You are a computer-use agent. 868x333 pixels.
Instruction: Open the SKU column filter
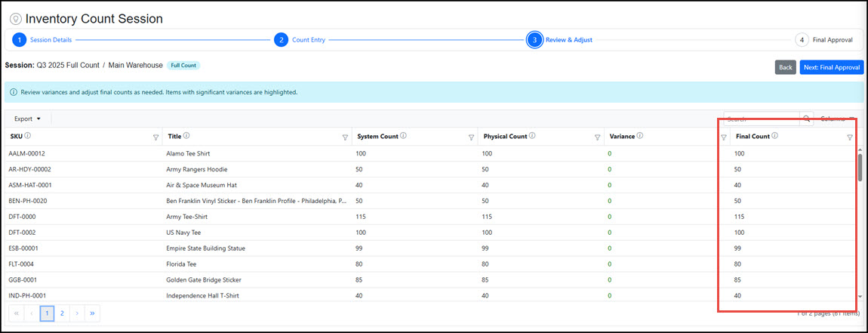[x=155, y=137]
